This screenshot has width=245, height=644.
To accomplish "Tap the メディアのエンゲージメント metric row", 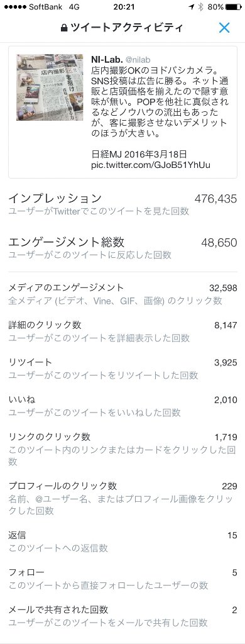I will (x=122, y=294).
